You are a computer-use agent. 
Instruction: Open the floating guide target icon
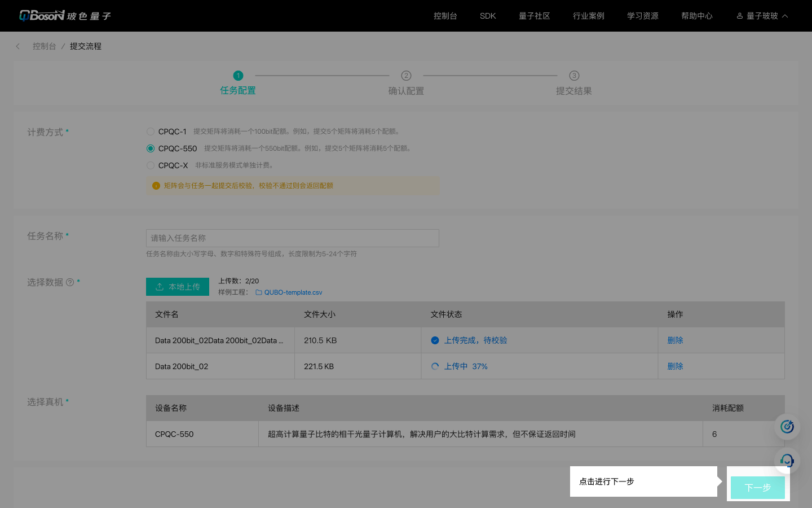787,427
